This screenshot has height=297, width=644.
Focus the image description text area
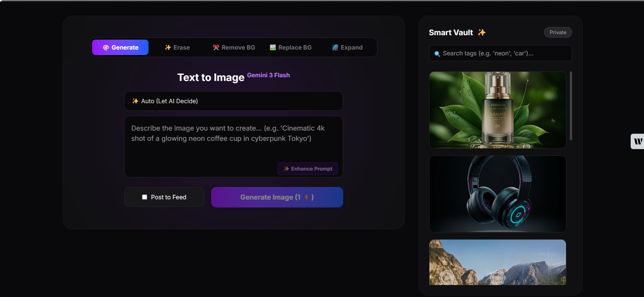coord(234,147)
